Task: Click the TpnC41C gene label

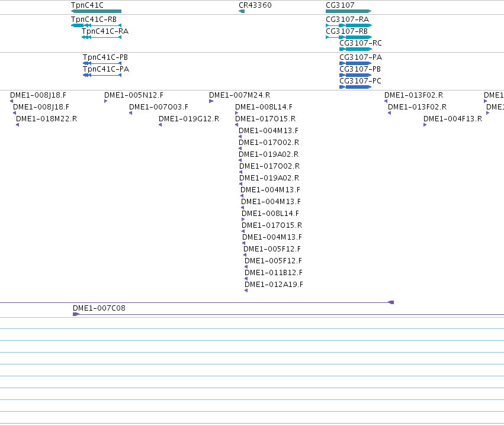Action: click(x=87, y=5)
